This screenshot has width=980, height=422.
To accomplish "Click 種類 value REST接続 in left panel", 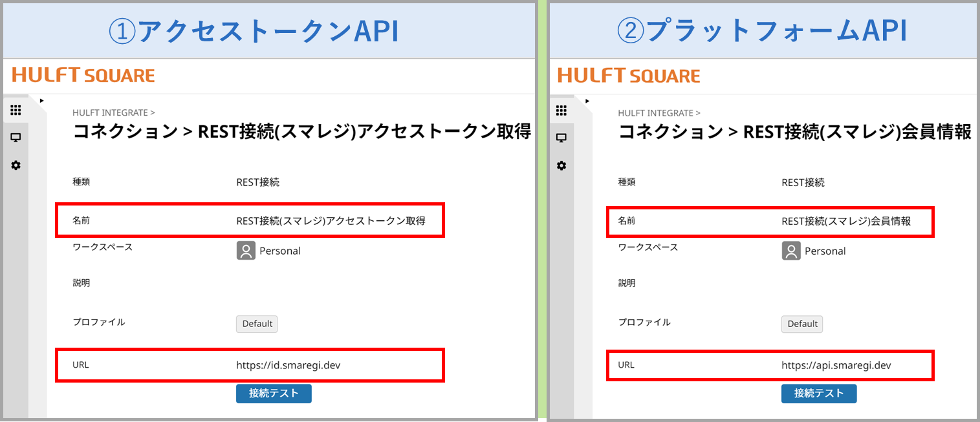I will [x=258, y=182].
